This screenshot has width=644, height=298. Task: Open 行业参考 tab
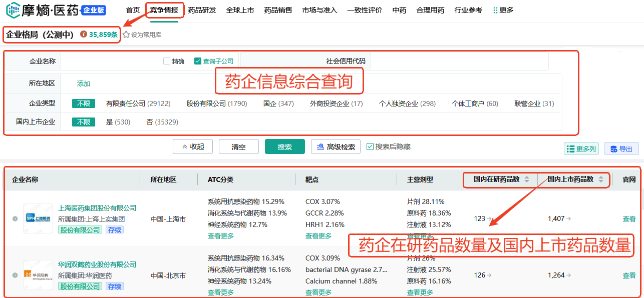click(x=469, y=10)
